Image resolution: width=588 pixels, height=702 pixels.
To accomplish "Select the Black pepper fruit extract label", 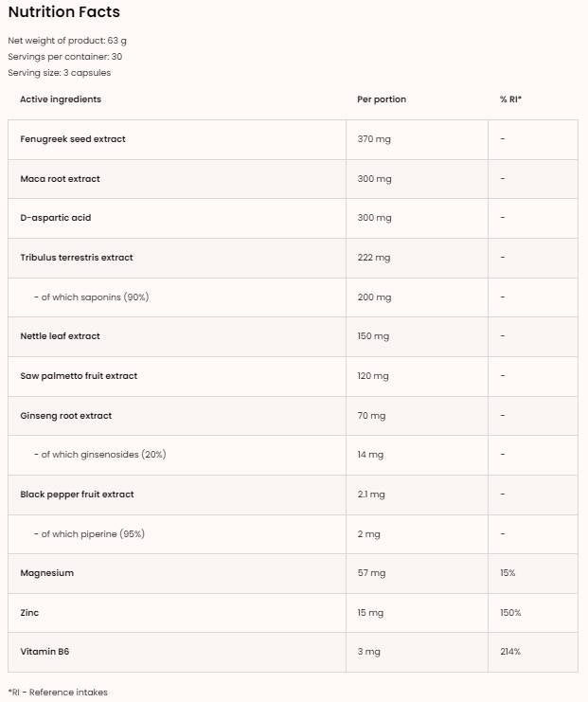I will (77, 495).
